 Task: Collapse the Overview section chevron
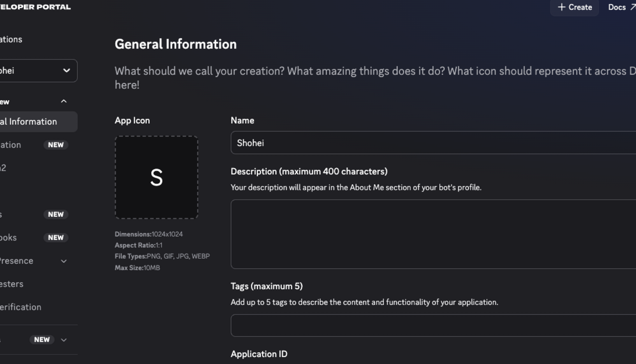(x=64, y=101)
